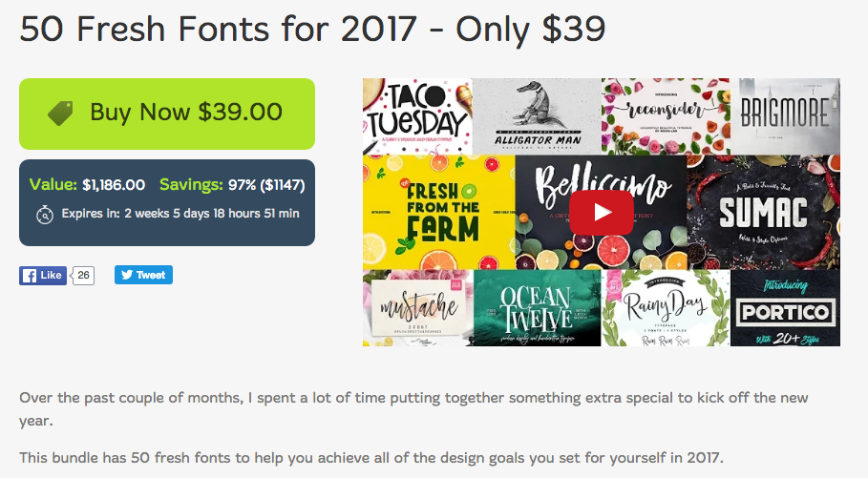Click the Fresh From The Farm thumbnail
Screen dimensions: 868x478
tap(438, 212)
